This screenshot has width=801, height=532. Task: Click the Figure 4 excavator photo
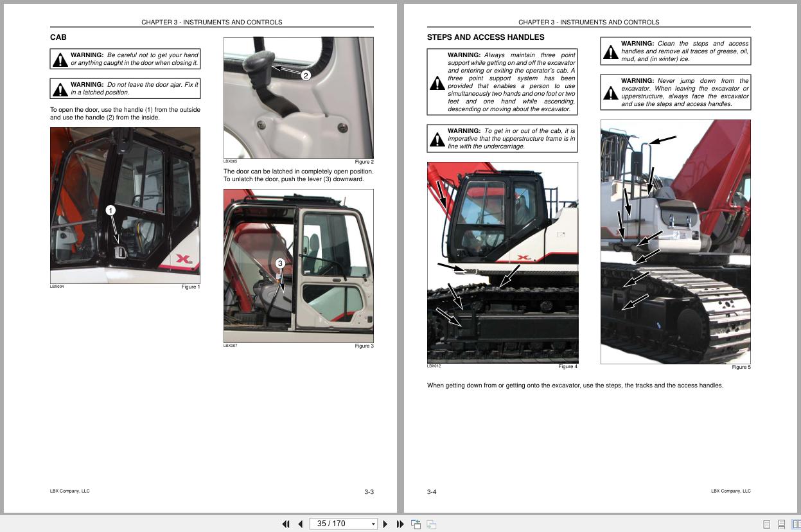(x=502, y=262)
